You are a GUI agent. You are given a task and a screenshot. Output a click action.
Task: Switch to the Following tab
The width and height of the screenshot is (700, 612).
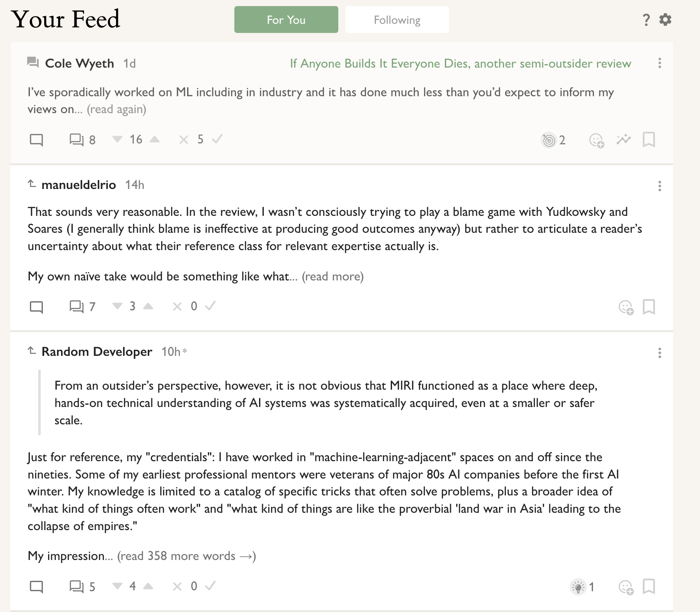coord(397,20)
